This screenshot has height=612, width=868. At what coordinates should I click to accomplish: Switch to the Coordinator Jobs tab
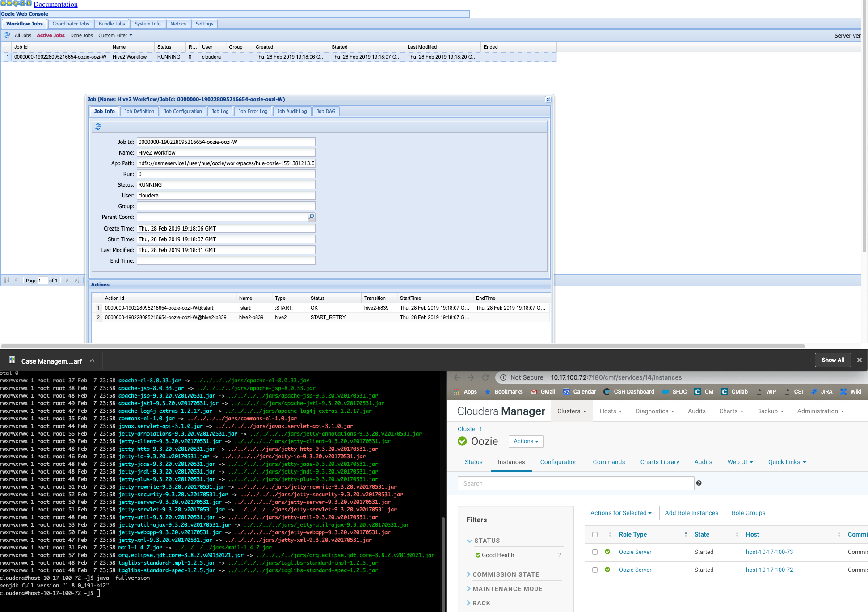click(x=70, y=23)
